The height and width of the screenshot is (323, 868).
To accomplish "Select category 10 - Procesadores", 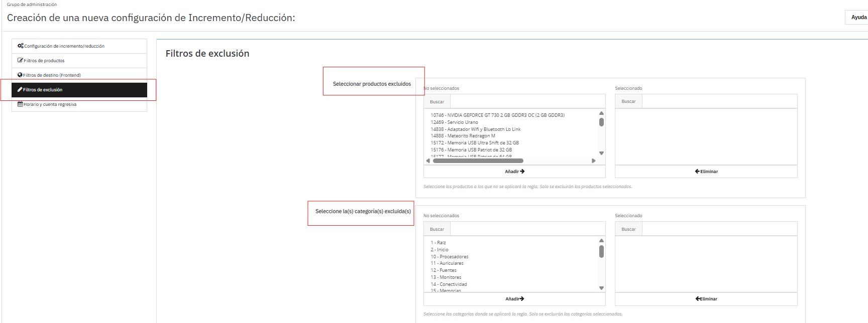I will tap(449, 257).
